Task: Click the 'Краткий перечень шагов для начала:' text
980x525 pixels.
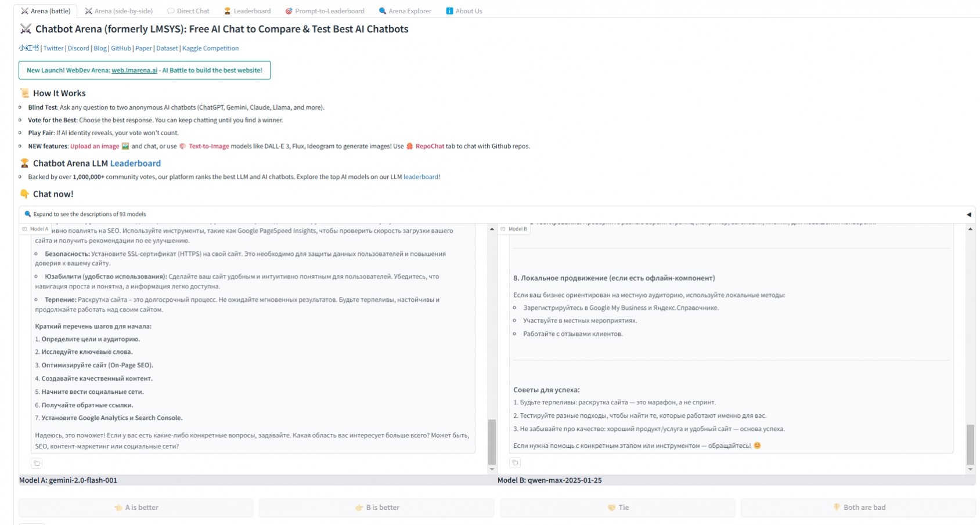Action: tap(93, 326)
